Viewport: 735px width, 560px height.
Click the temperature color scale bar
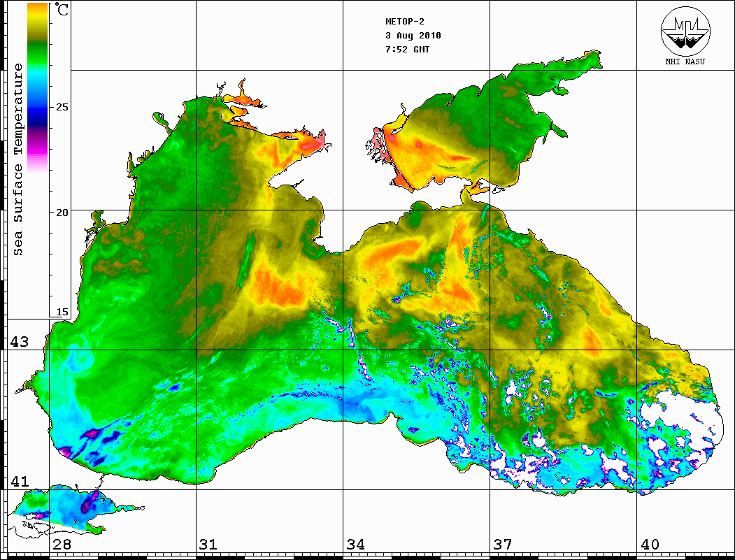[x=38, y=87]
